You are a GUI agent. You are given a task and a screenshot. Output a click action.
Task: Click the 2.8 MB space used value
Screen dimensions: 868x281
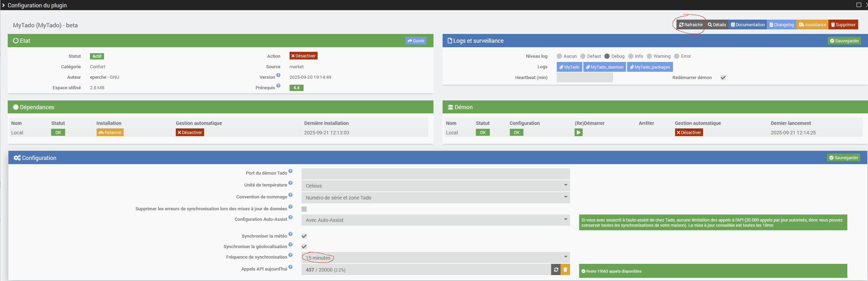[x=97, y=88]
